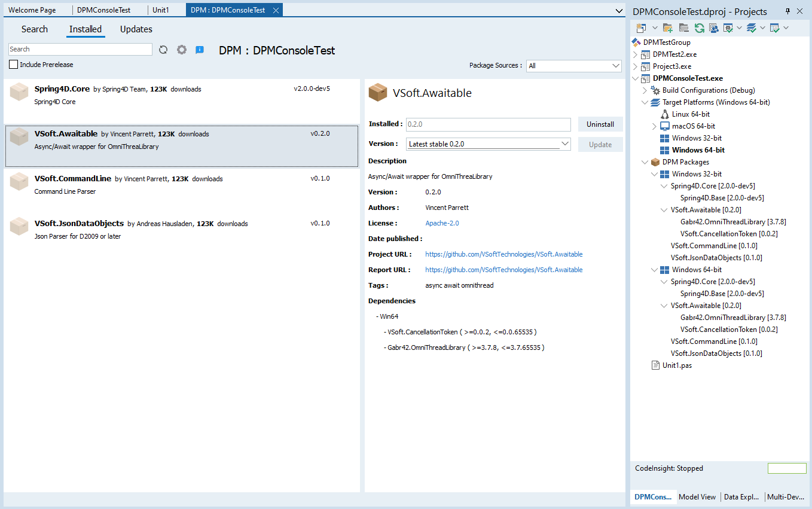812x509 pixels.
Task: Close the DPM : DPMConsoleTest tab
Action: click(x=275, y=10)
